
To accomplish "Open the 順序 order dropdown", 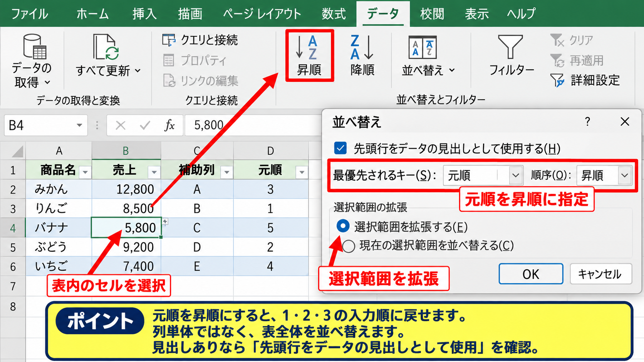I will coord(625,175).
